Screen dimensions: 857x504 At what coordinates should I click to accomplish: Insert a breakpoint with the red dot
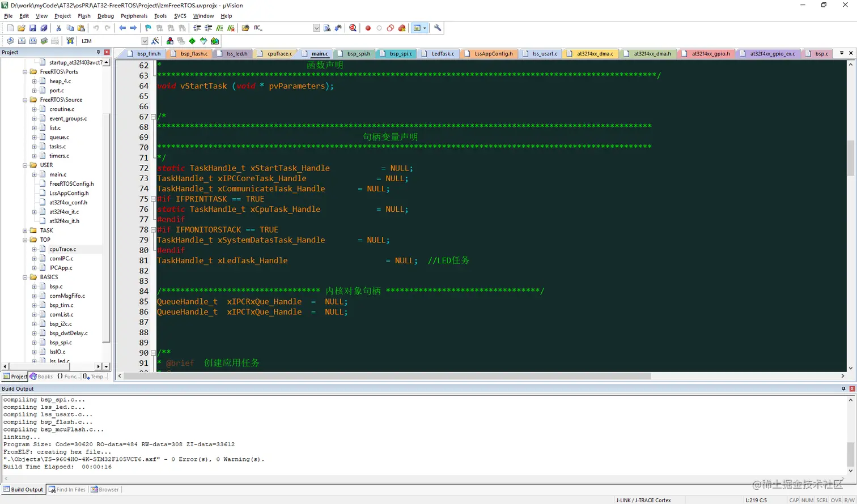coord(368,28)
